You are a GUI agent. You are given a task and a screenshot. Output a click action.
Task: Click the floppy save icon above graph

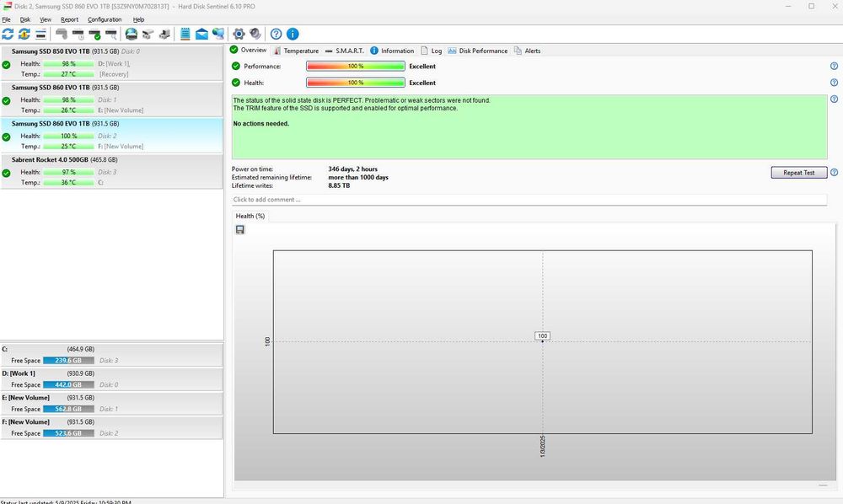click(x=240, y=229)
